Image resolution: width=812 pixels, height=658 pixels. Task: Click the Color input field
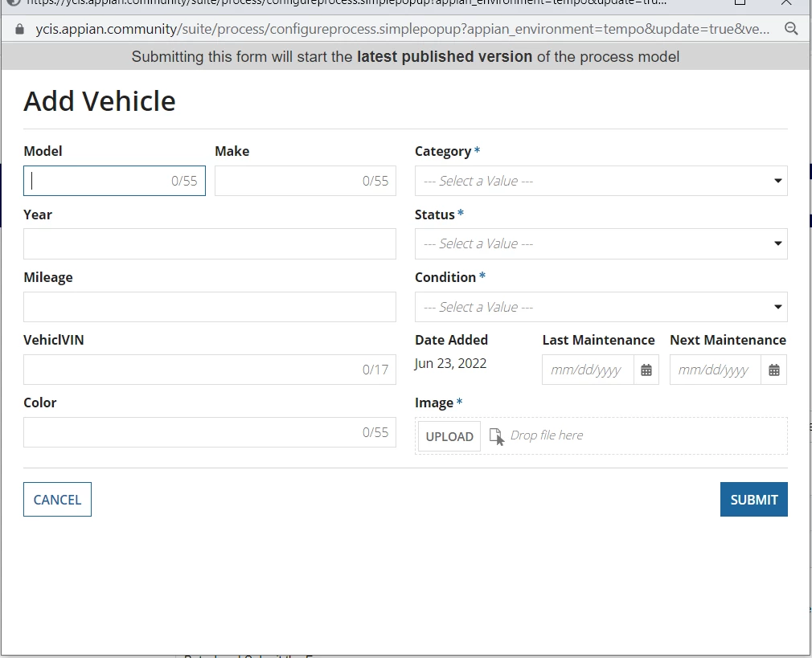[210, 432]
